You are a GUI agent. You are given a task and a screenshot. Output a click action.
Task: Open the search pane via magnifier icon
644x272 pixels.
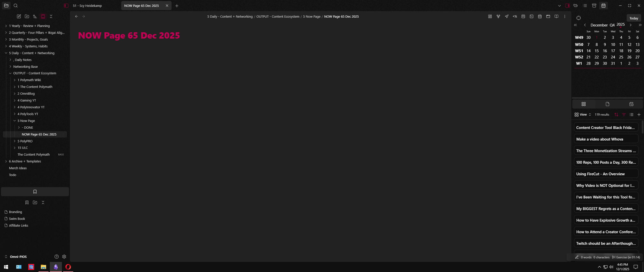pyautogui.click(x=15, y=5)
